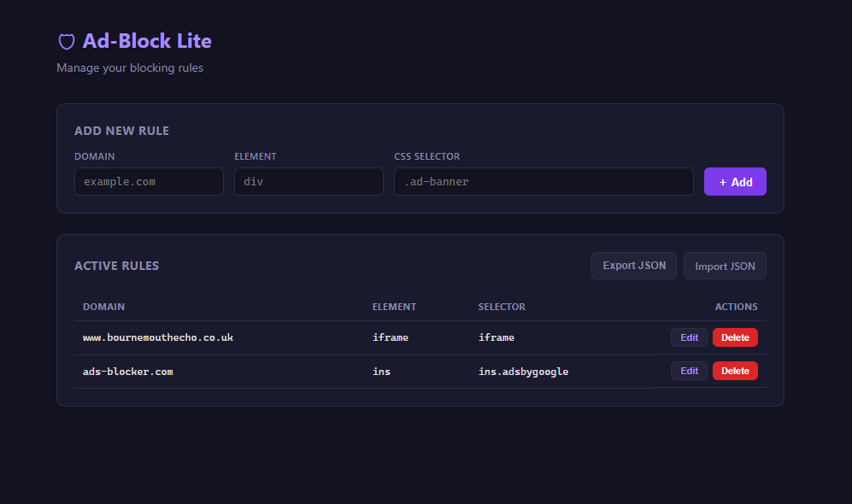This screenshot has width=852, height=504.
Task: Click the shield icon next to Ad-Block Lite
Action: pyautogui.click(x=65, y=41)
